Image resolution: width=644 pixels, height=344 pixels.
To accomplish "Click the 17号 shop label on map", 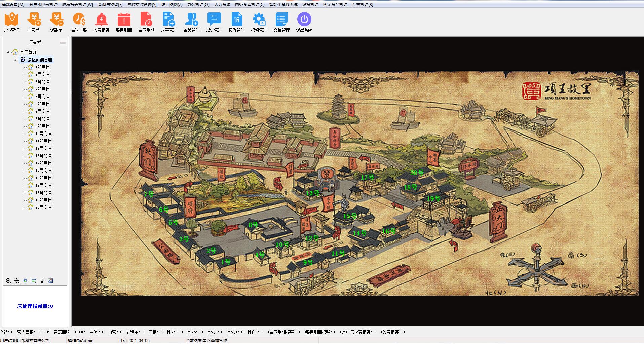I will point(367,177).
